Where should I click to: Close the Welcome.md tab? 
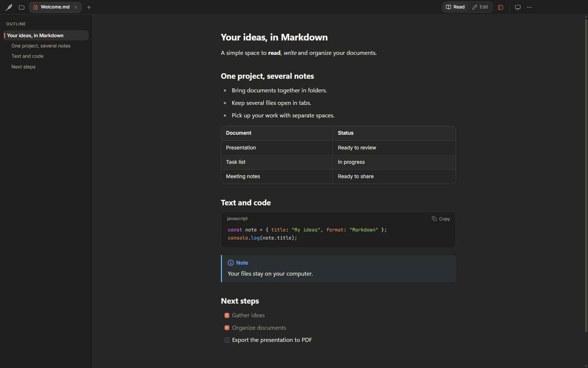76,7
